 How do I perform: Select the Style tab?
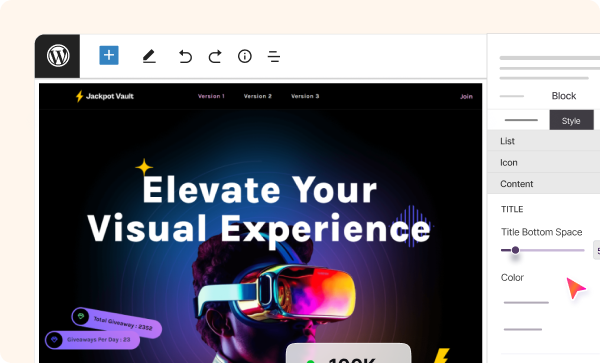pyautogui.click(x=571, y=120)
